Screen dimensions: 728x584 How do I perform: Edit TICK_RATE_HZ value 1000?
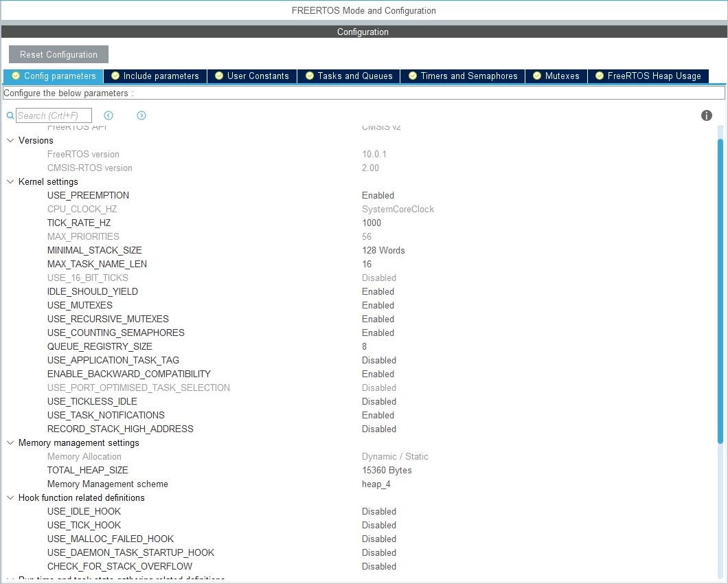tap(372, 223)
